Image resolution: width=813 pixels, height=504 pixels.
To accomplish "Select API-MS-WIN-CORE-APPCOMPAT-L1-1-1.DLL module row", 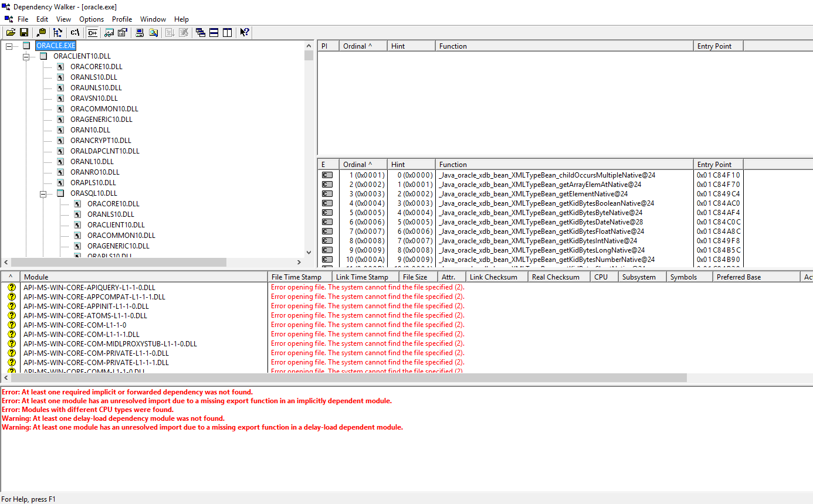I will click(94, 297).
